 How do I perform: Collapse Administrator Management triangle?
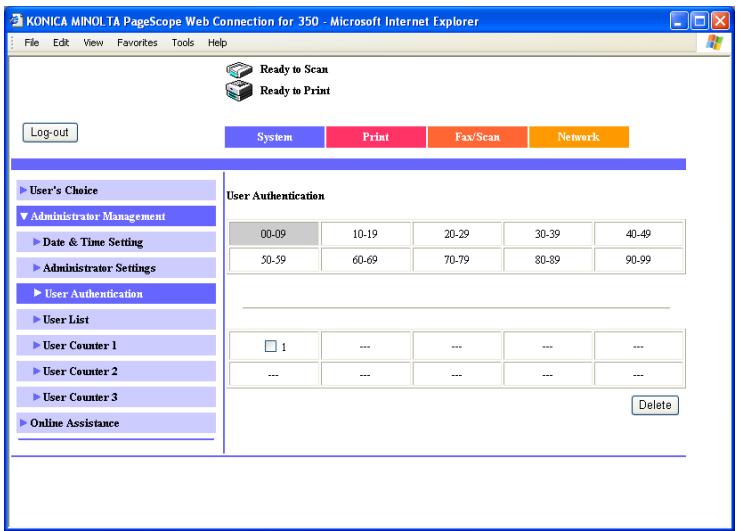pyautogui.click(x=24, y=216)
